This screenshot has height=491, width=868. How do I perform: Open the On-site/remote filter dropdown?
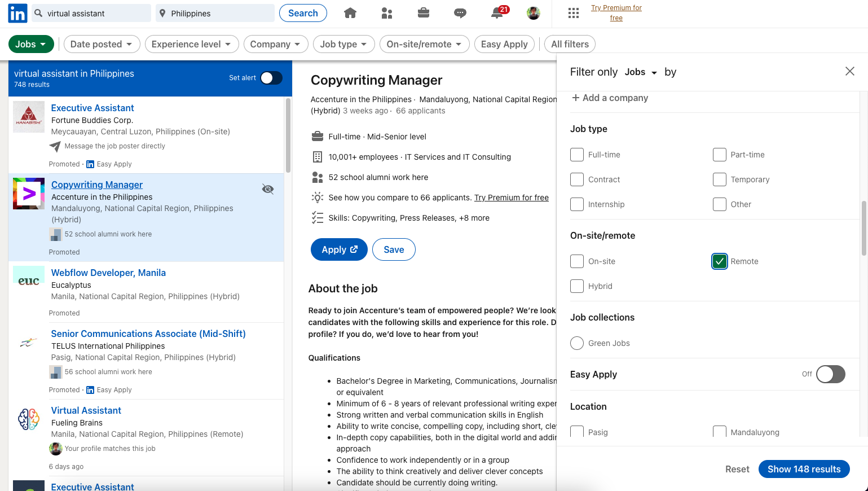[425, 44]
